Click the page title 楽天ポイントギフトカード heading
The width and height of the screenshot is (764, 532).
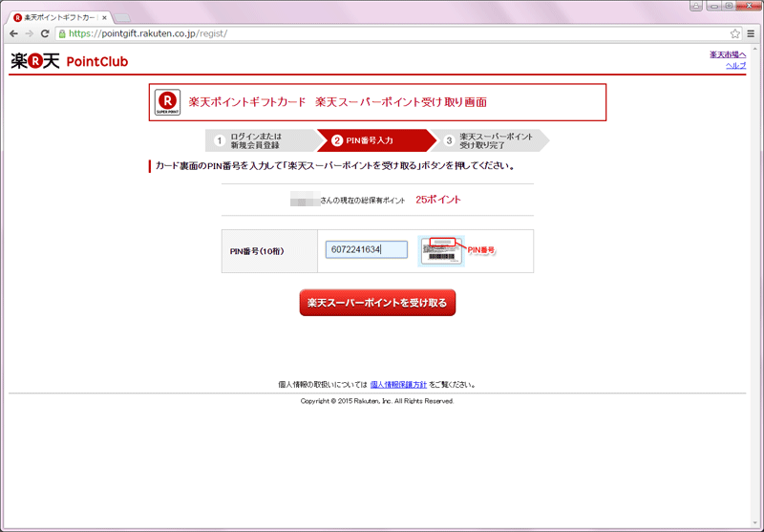click(338, 102)
